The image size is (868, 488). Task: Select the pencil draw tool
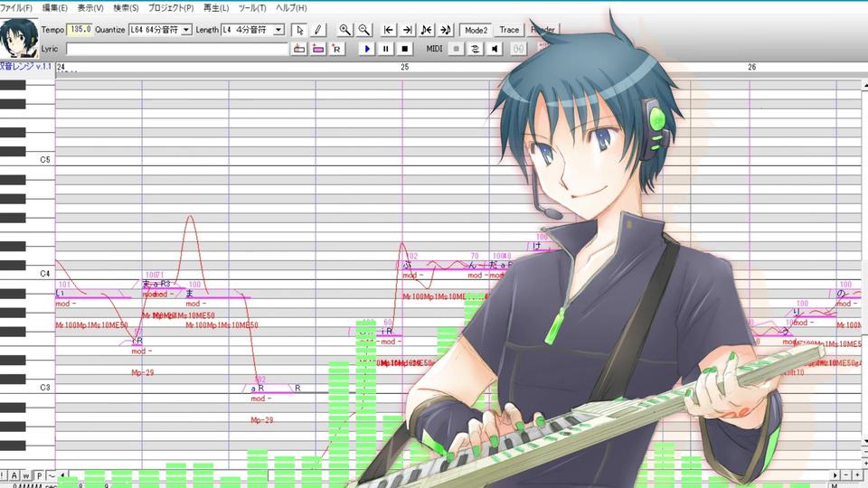tap(317, 30)
